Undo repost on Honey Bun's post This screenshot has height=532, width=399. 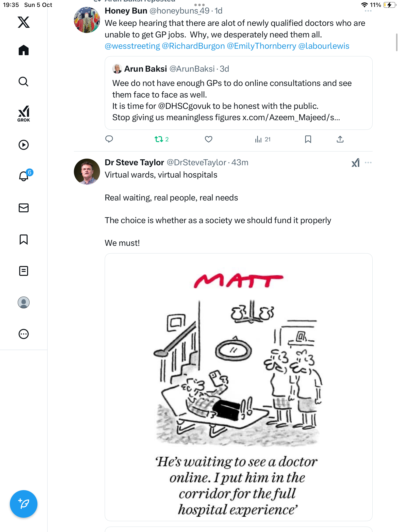tap(159, 139)
